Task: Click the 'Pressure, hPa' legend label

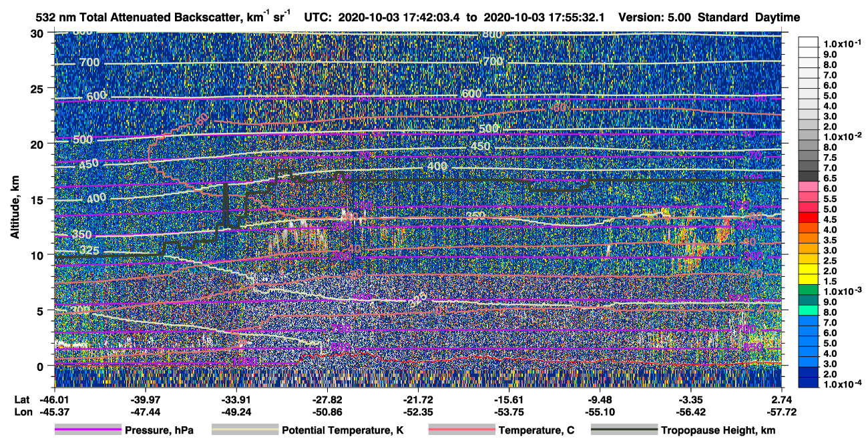Action: pyautogui.click(x=159, y=430)
